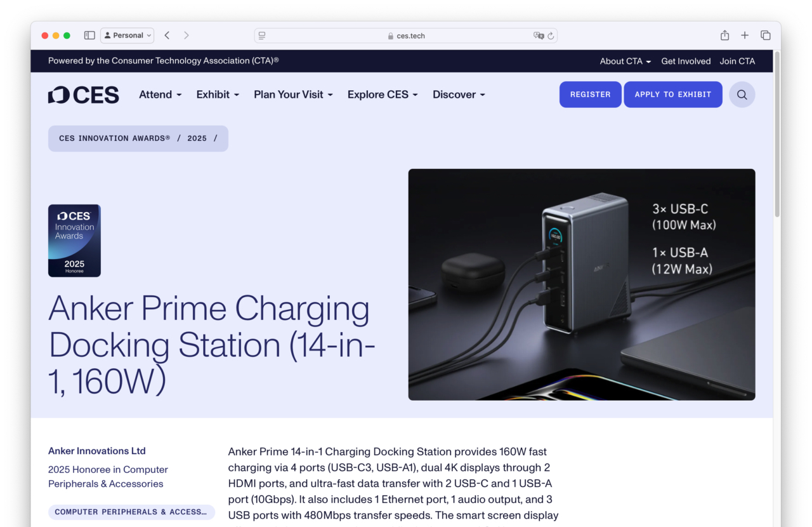
Task: Expand the Plan Your Visit menu
Action: click(293, 95)
